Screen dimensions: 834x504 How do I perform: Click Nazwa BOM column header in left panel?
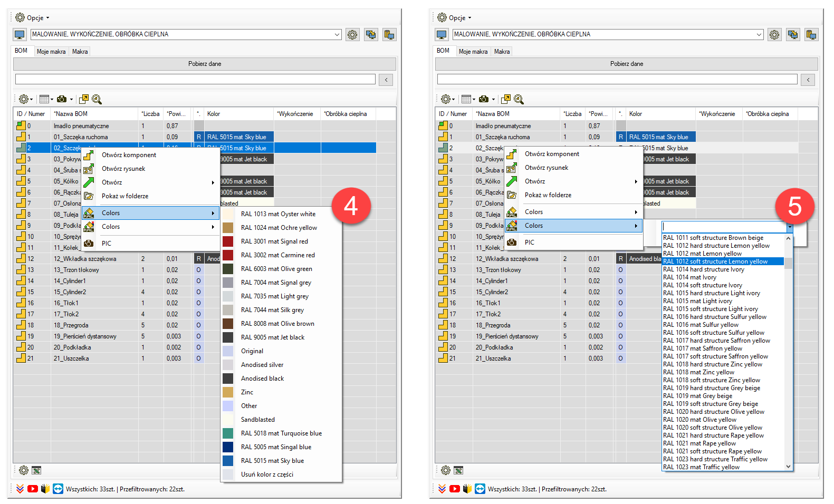click(x=94, y=114)
